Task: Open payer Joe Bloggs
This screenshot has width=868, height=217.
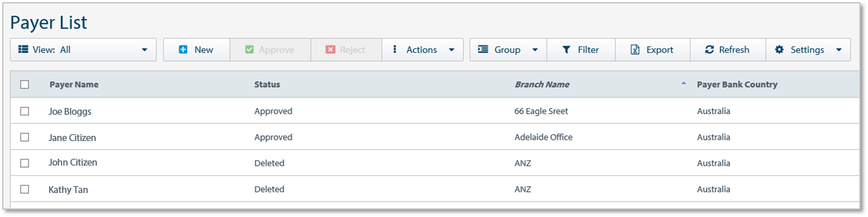Action: [70, 111]
